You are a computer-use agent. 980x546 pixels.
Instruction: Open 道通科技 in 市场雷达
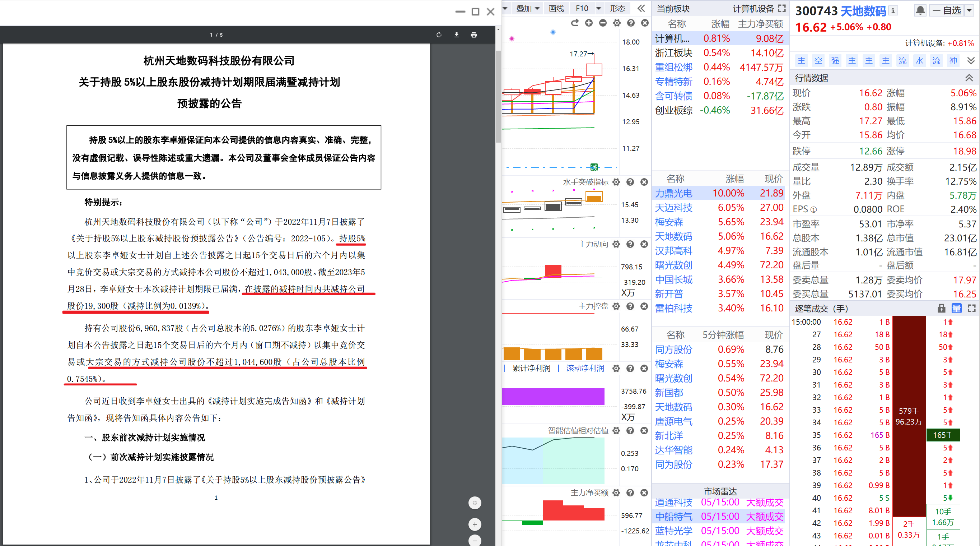673,503
